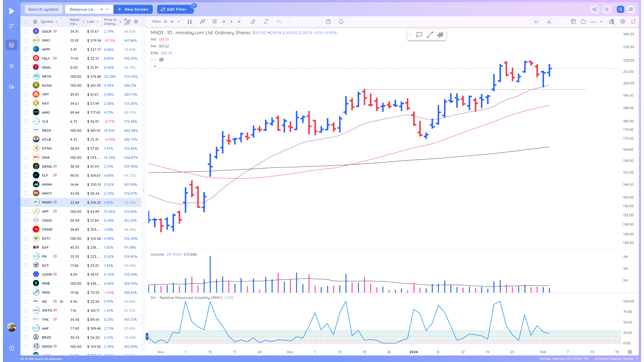Enter fullscreen chart mode

(633, 22)
